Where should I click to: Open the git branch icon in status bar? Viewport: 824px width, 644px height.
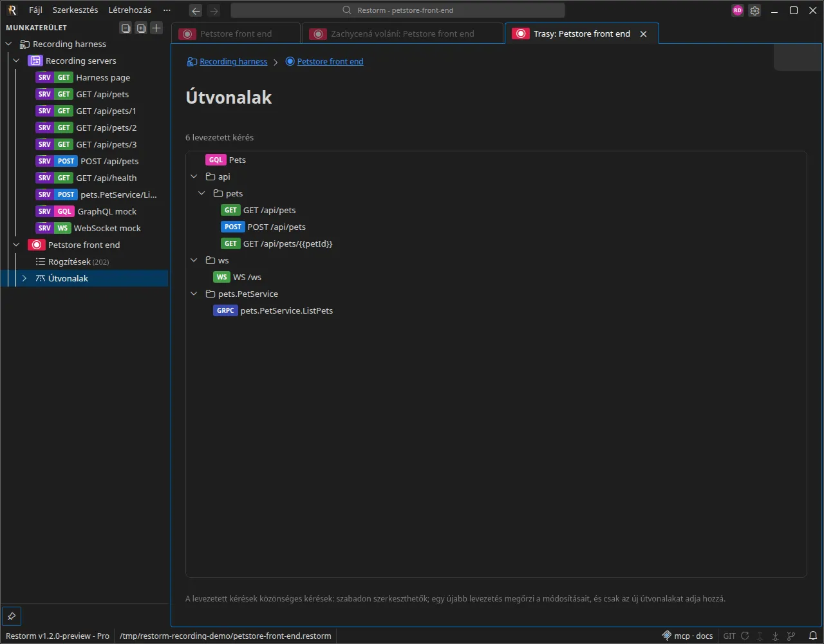[791, 636]
